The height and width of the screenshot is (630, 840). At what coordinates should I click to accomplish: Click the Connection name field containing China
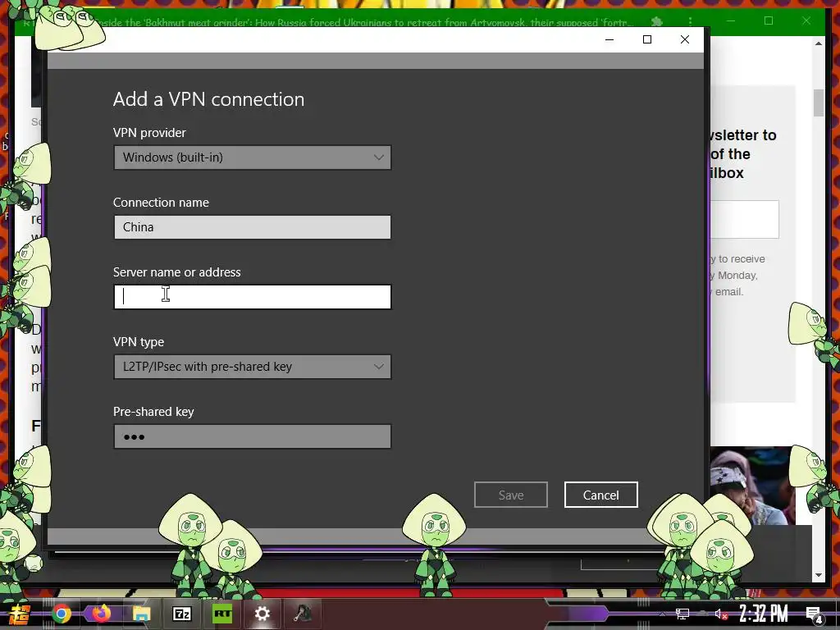(253, 227)
